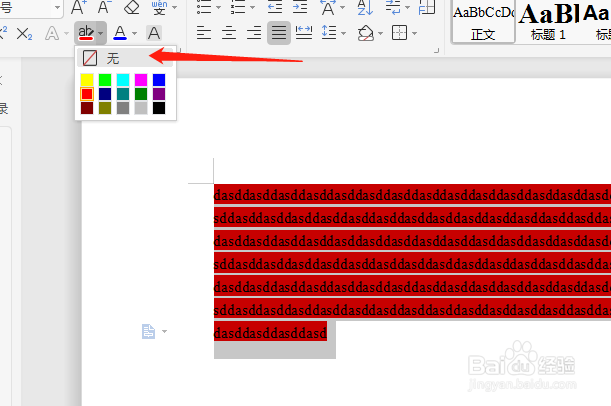Apply numbered list formatting
611x406 pixels.
point(238,7)
